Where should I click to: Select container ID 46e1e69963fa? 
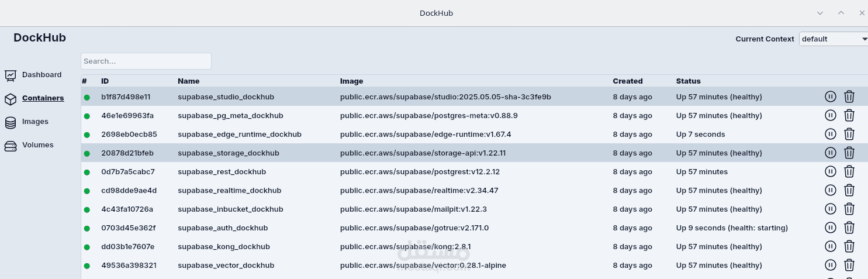[127, 115]
